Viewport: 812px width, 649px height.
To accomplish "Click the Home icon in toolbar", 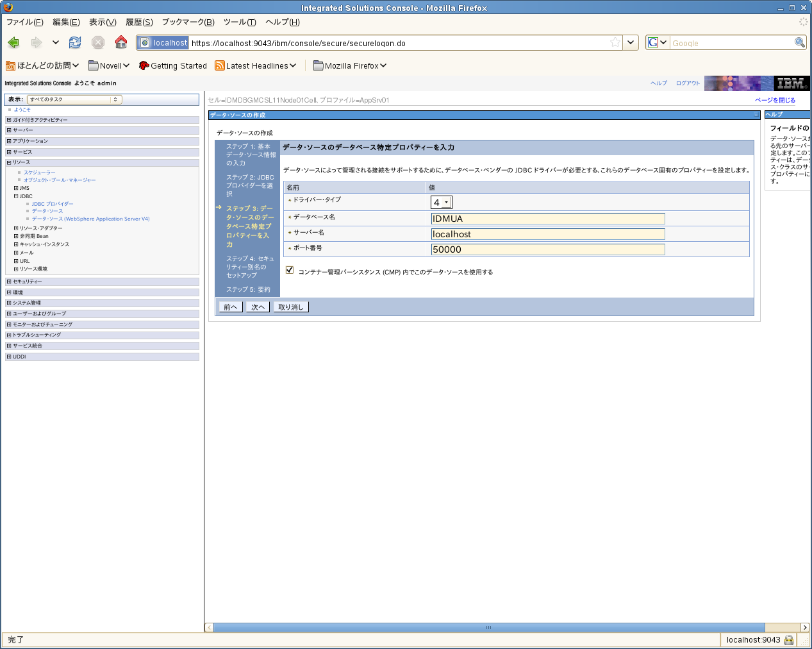I will [x=121, y=43].
